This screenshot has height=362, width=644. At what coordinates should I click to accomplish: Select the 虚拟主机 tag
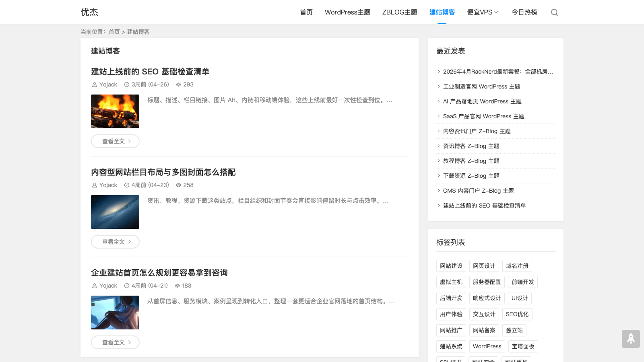tap(451, 282)
